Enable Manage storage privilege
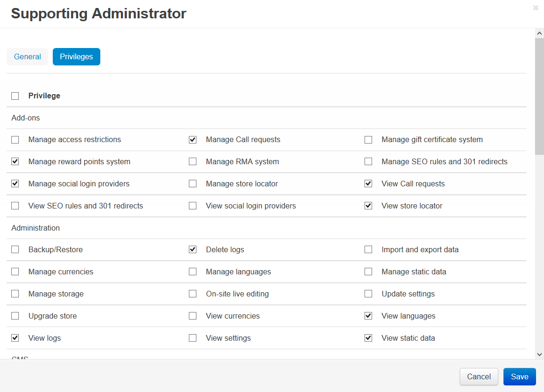The height and width of the screenshot is (392, 544). [15, 294]
